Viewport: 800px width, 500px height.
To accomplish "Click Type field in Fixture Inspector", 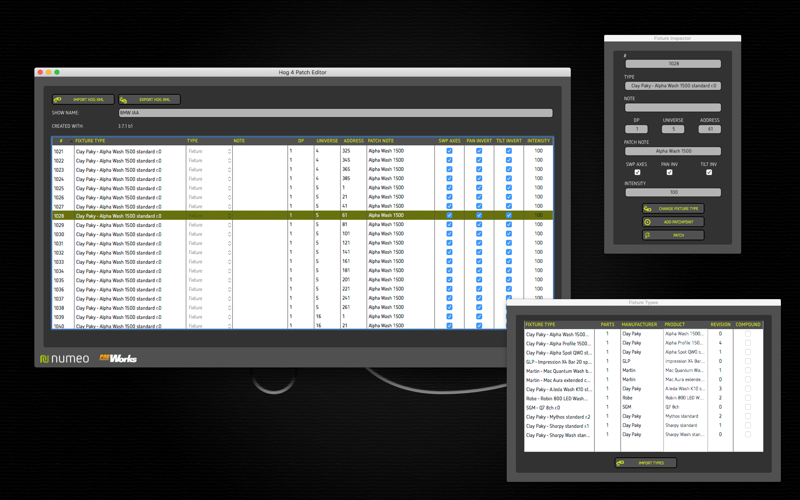I will 673,86.
